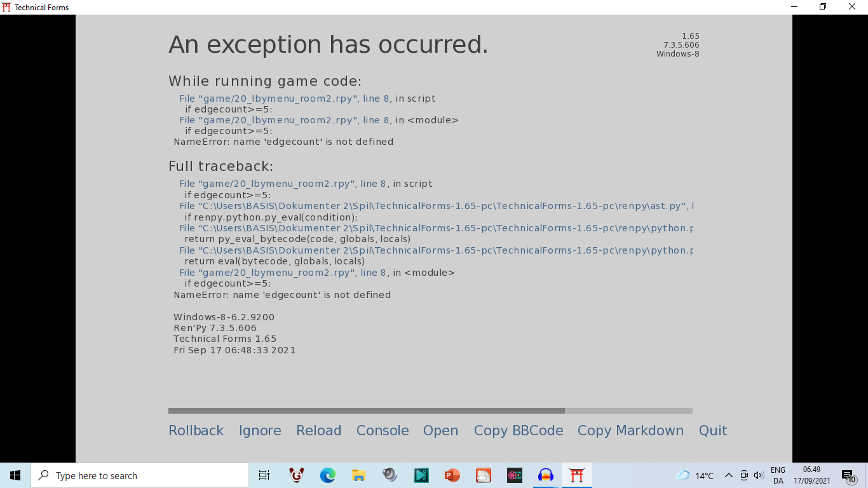Screen dimensions: 868x488
Task: Open Task View from the taskbar
Action: pos(264,475)
